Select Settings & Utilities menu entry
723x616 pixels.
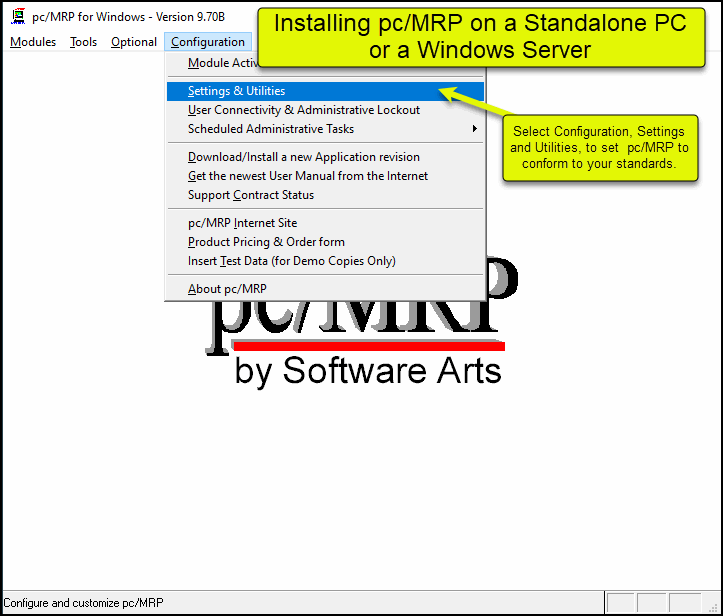[x=325, y=91]
